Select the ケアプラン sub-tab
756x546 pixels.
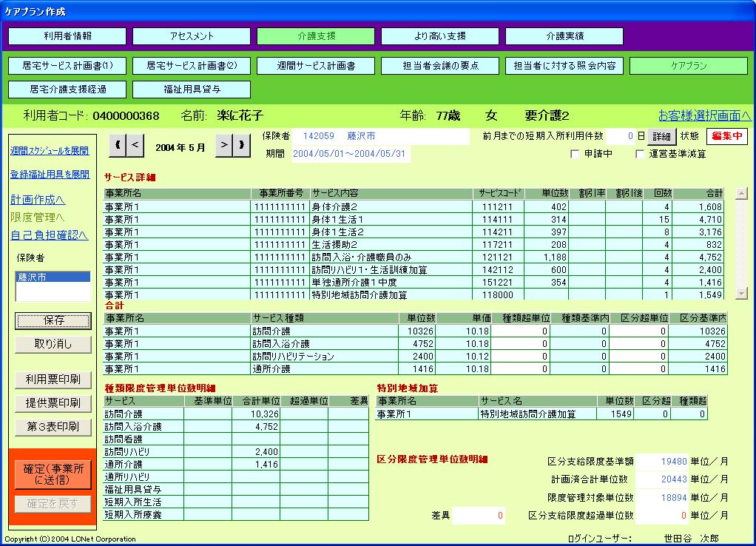pyautogui.click(x=689, y=66)
